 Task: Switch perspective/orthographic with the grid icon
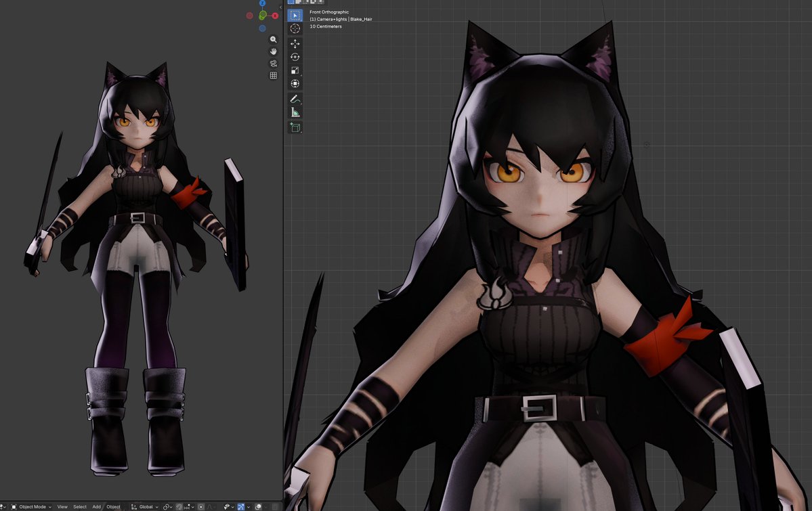pos(274,75)
